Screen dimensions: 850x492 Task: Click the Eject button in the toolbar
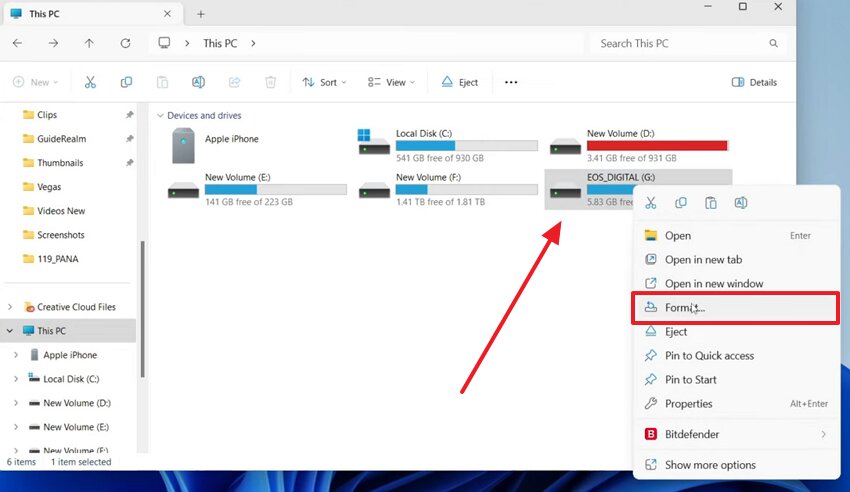(x=460, y=82)
